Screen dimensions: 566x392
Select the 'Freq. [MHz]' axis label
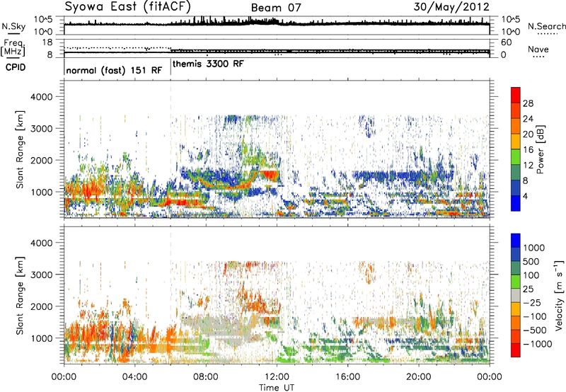click(x=13, y=48)
